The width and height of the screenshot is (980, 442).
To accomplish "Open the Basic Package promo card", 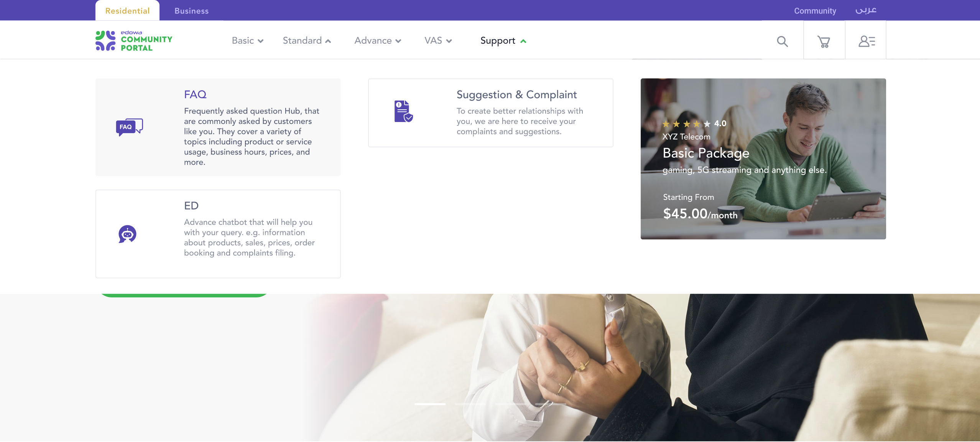I will click(x=763, y=159).
